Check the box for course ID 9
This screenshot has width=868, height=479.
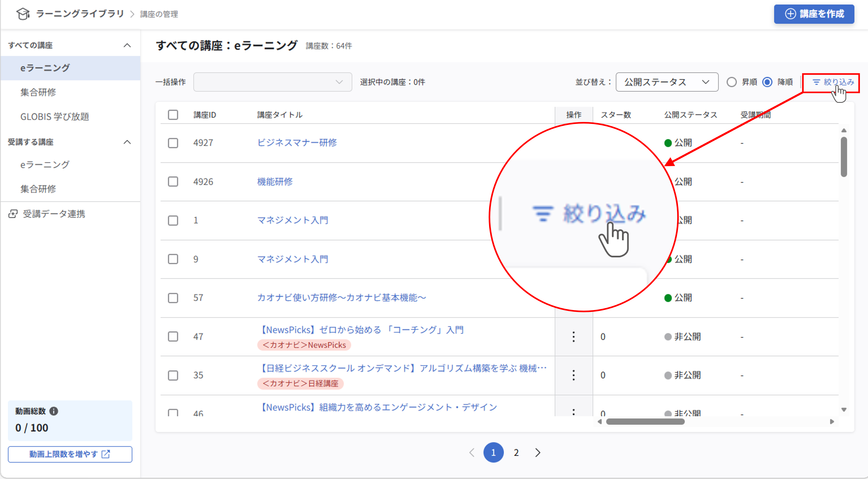pos(173,259)
